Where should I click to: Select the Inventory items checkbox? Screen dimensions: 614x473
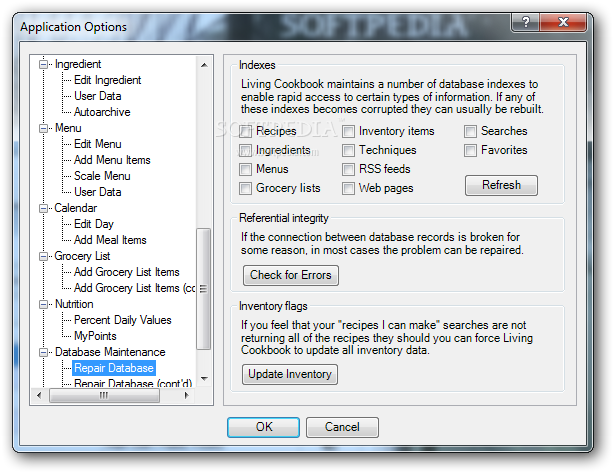point(349,131)
